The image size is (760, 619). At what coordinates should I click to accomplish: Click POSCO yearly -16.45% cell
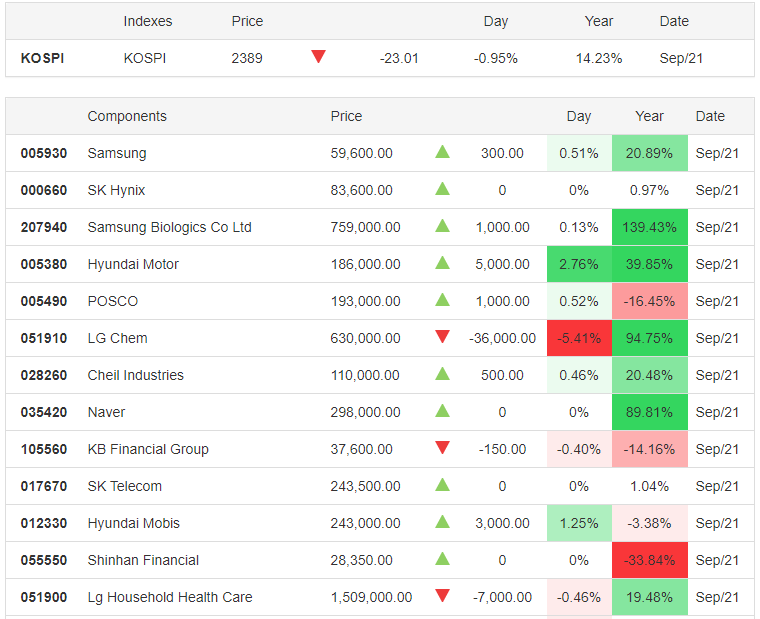(x=649, y=301)
